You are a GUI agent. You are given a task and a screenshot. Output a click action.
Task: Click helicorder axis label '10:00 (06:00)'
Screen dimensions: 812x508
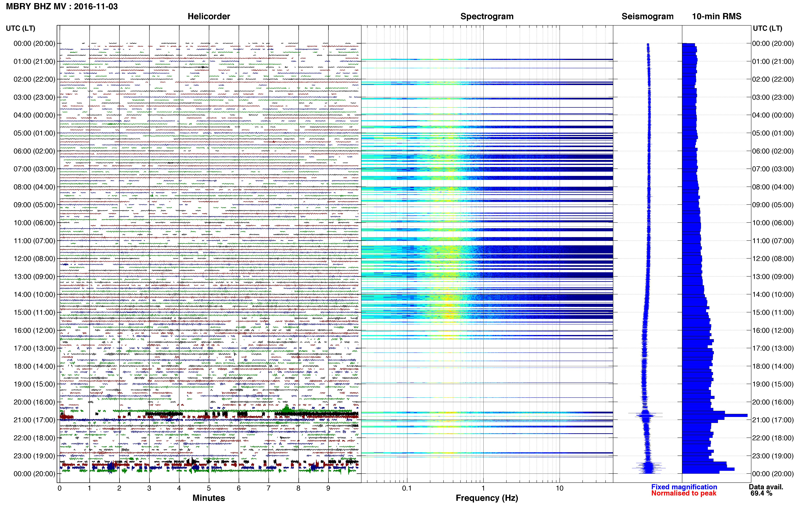pos(34,223)
